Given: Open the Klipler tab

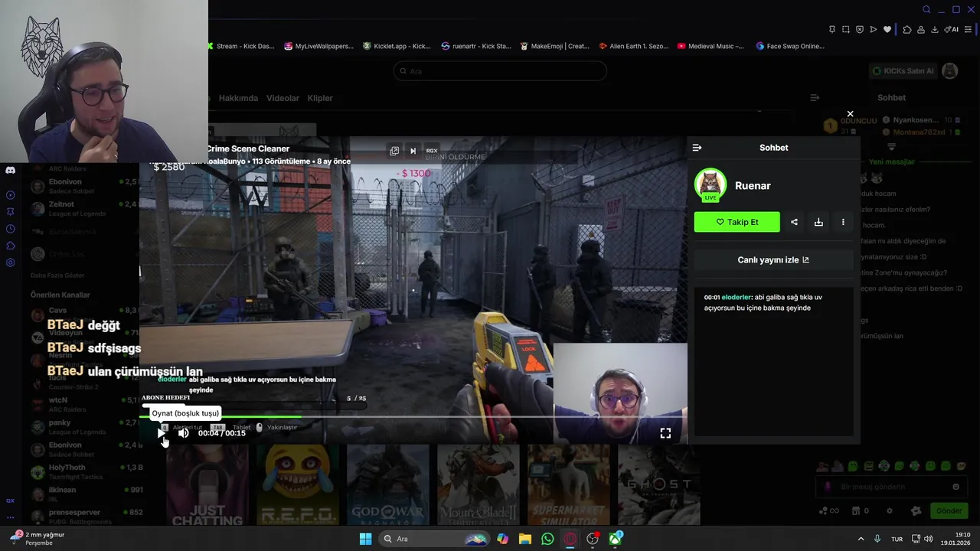Looking at the screenshot, I should click(320, 98).
